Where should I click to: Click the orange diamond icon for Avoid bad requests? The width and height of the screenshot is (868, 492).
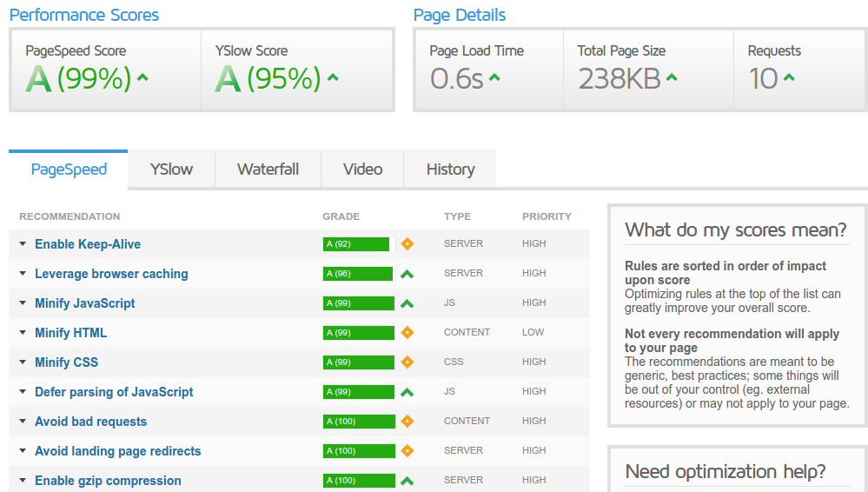pyautogui.click(x=407, y=421)
